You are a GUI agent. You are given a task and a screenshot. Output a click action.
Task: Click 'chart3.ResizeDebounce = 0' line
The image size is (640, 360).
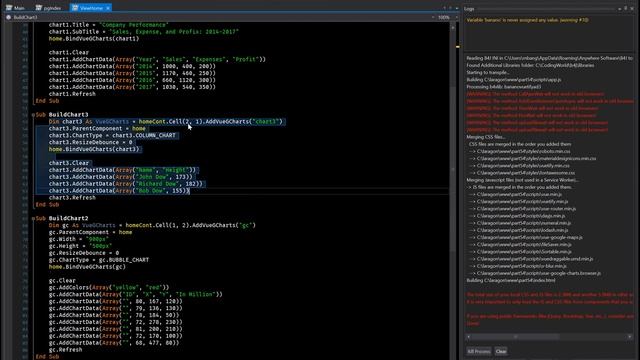(x=91, y=142)
